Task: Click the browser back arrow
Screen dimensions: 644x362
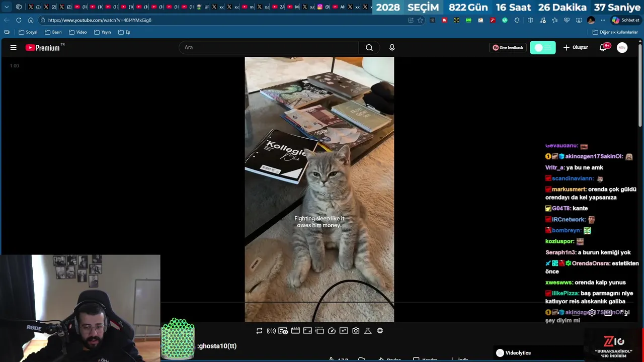Action: click(7, 20)
